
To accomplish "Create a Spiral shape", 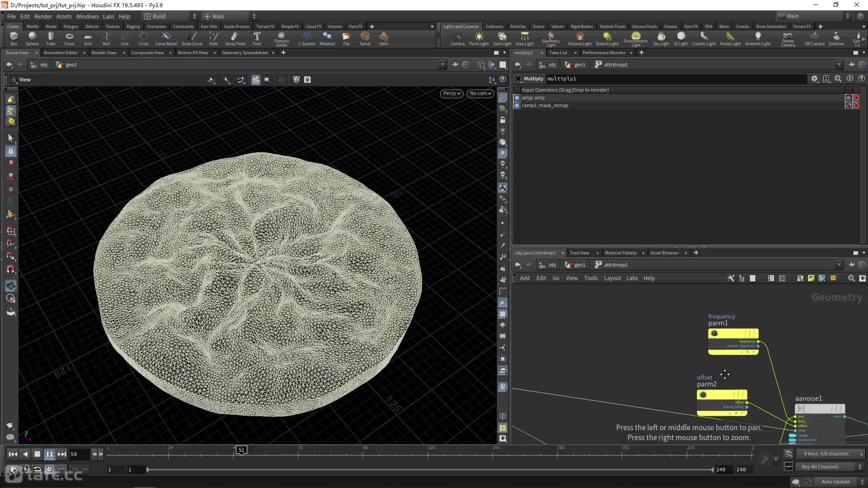I will 365,38.
